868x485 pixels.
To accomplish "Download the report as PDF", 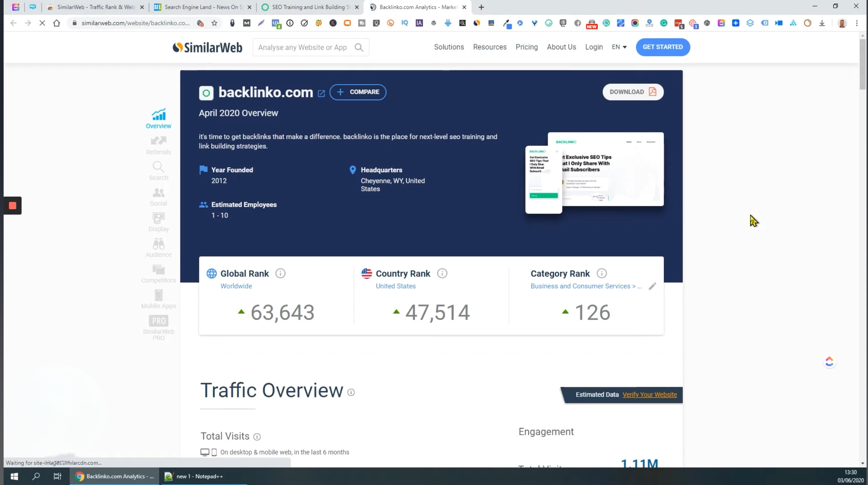I will 633,92.
